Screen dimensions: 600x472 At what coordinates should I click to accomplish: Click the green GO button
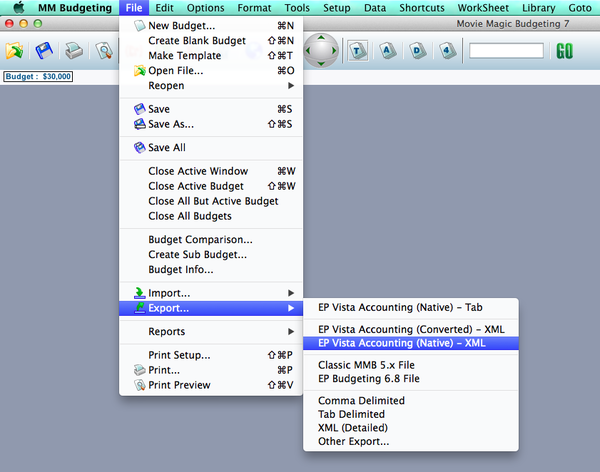(564, 51)
